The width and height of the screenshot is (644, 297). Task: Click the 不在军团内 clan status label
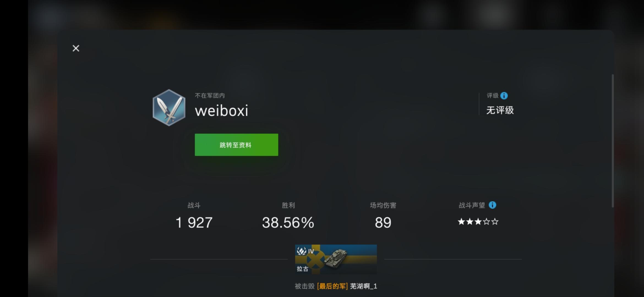pos(210,96)
